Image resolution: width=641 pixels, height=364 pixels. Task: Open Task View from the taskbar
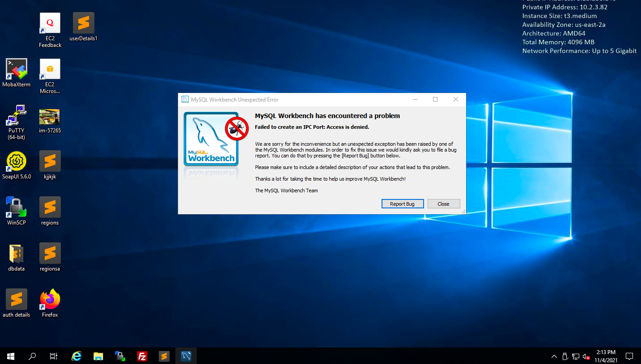(54, 356)
